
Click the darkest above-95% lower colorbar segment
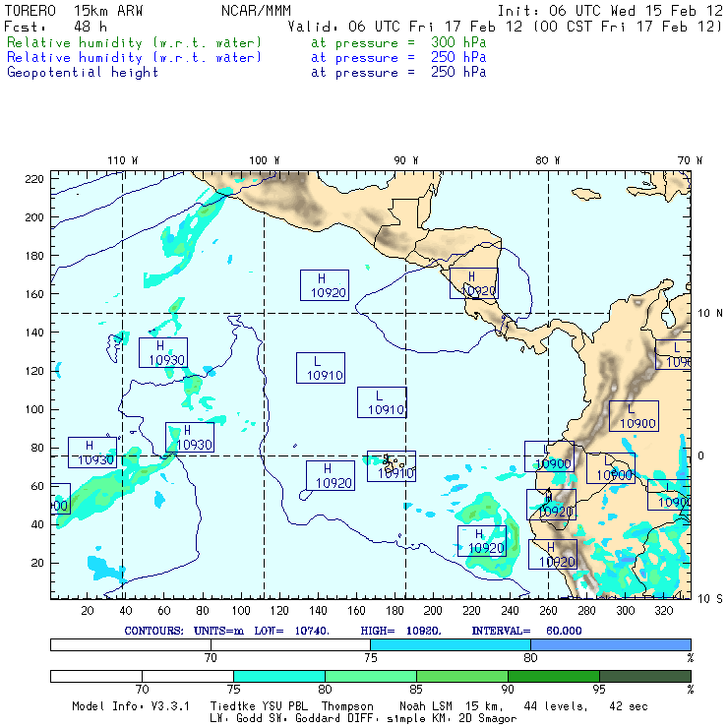(645, 676)
